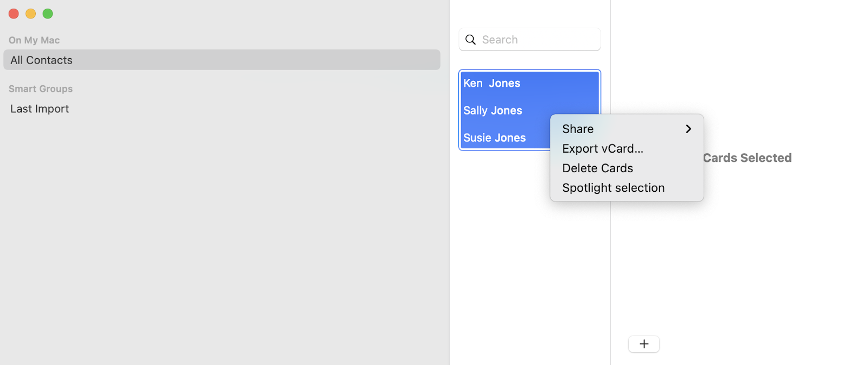
Task: Minimize the window with yellow button
Action: pos(31,14)
